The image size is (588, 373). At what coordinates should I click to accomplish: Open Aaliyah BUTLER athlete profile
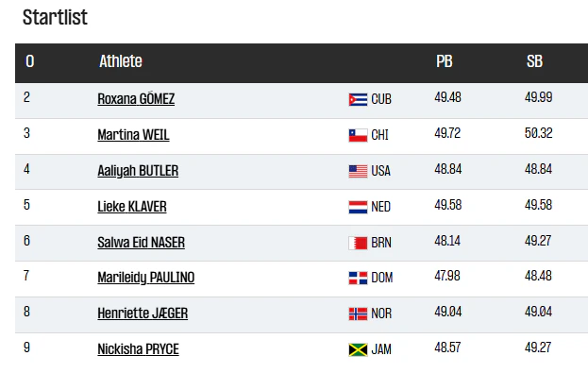coord(138,171)
